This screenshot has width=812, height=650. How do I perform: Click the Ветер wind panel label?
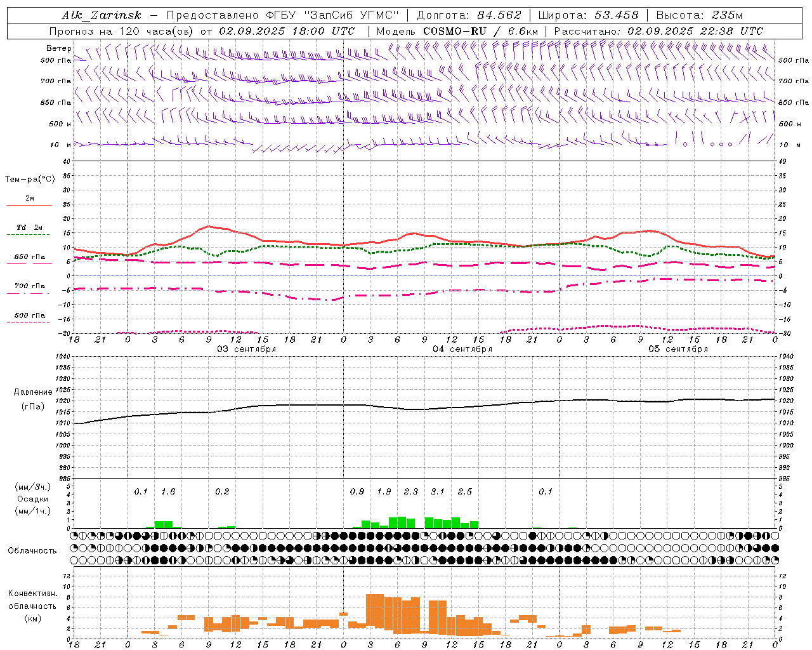tap(59, 48)
